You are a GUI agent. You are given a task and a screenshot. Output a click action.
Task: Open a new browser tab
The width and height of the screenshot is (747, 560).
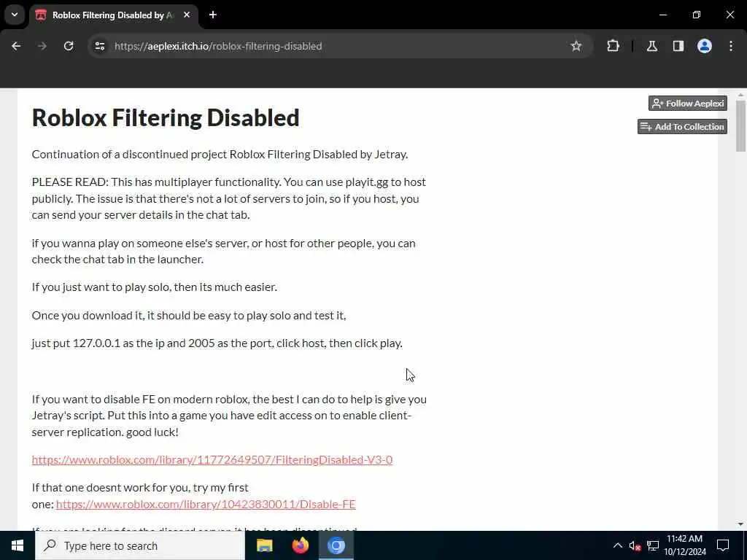coord(213,15)
